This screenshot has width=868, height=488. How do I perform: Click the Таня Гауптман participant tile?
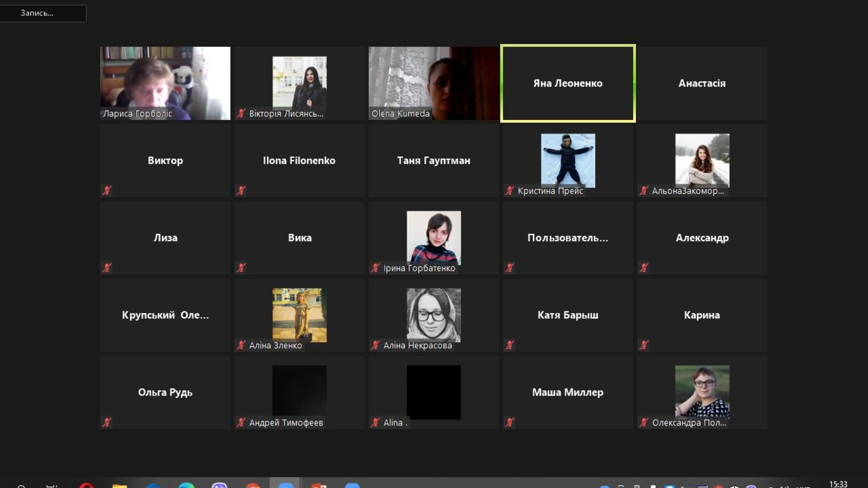tap(433, 161)
